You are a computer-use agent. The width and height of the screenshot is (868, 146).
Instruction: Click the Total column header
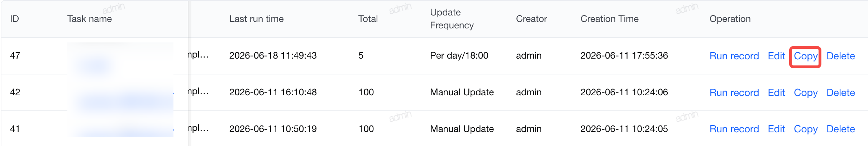[368, 19]
